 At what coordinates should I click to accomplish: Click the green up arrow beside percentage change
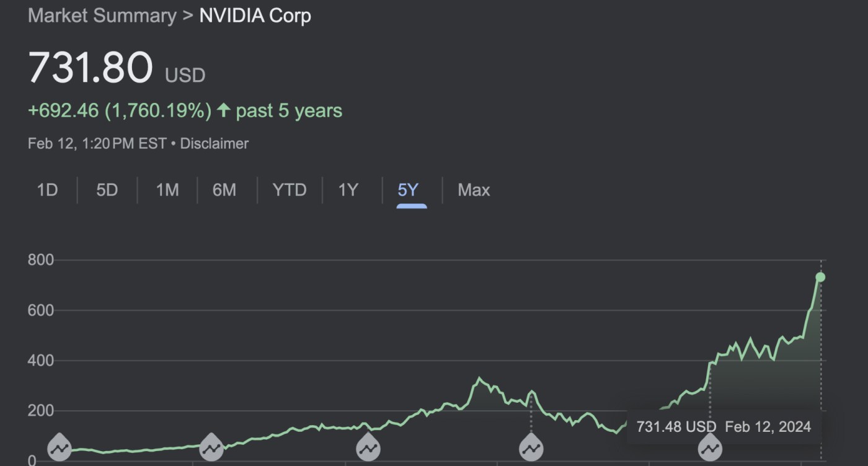click(224, 111)
